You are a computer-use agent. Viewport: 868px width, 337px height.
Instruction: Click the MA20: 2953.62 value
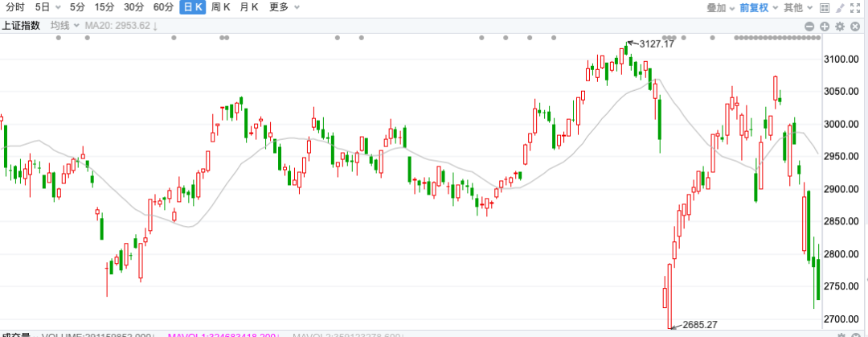tap(117, 26)
